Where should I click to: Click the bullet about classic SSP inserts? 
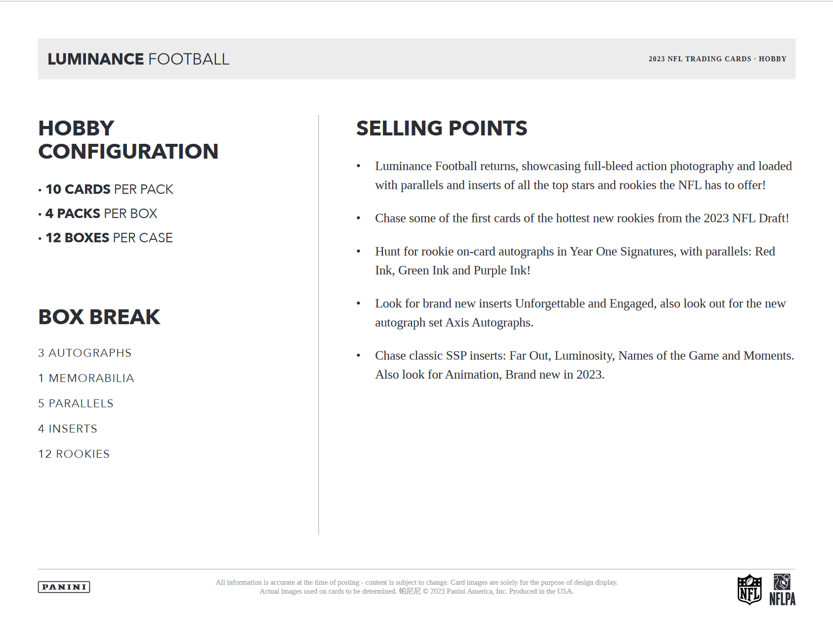click(584, 365)
